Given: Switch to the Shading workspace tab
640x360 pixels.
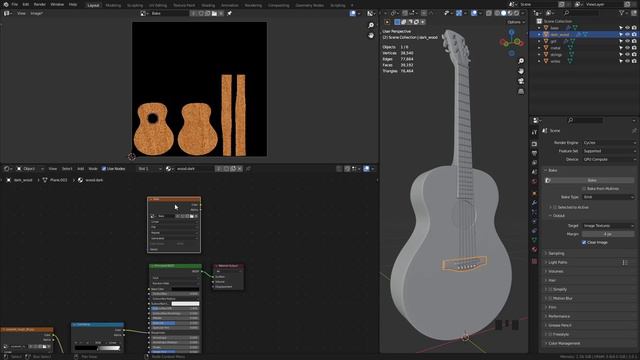Looking at the screenshot, I should [208, 5].
